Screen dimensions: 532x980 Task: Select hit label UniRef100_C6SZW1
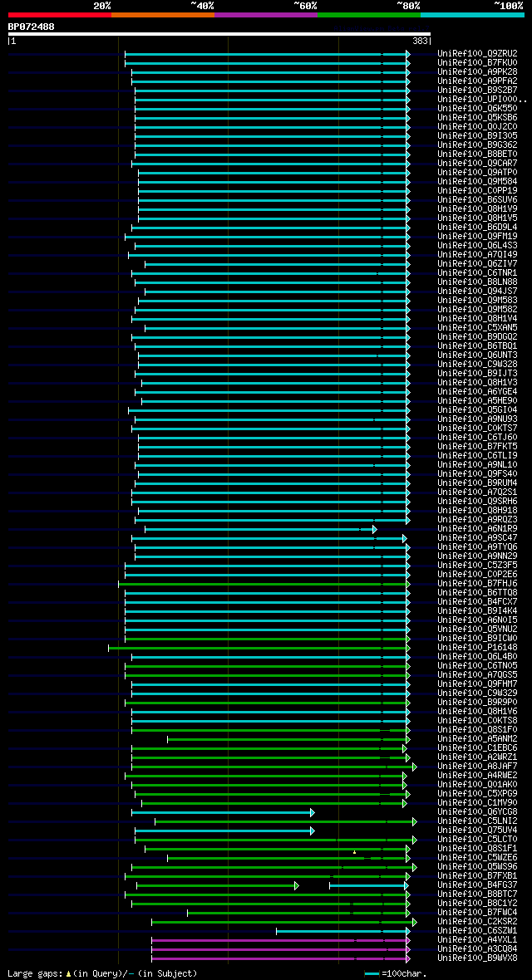point(477,931)
